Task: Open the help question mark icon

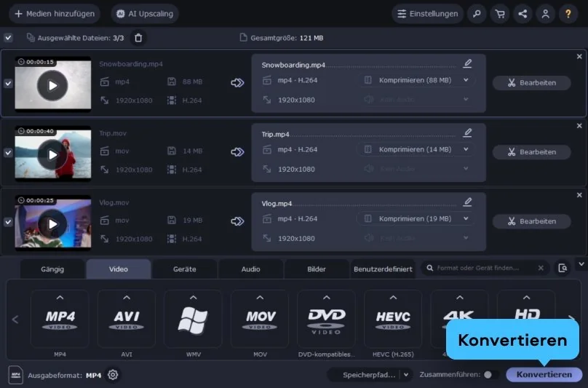Action: [x=568, y=14]
